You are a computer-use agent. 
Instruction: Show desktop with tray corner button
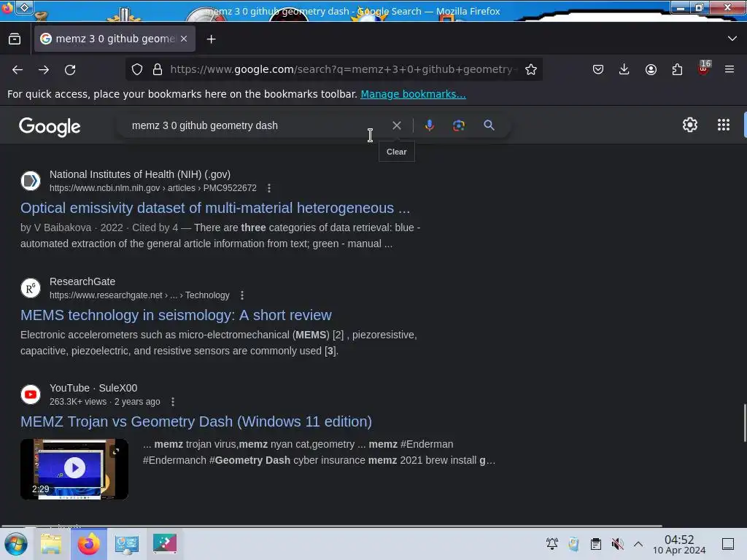click(727, 544)
